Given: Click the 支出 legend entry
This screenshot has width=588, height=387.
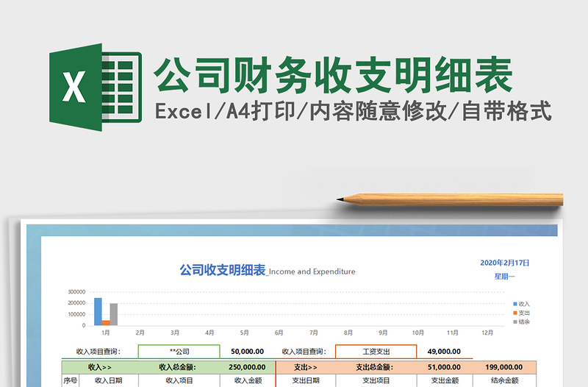Looking at the screenshot, I should 521,313.
